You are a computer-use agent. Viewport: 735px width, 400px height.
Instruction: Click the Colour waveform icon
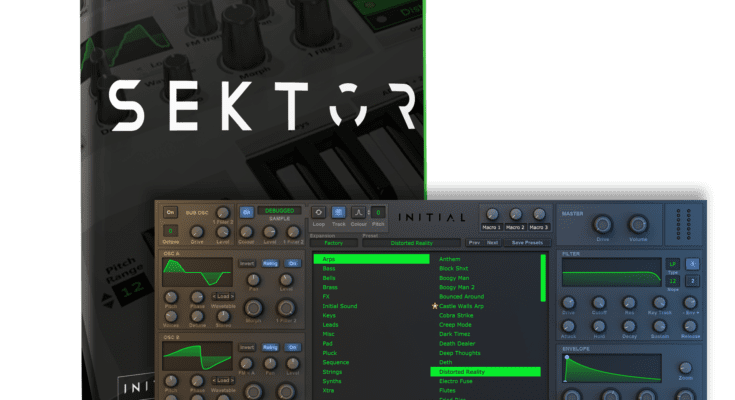[x=358, y=212]
